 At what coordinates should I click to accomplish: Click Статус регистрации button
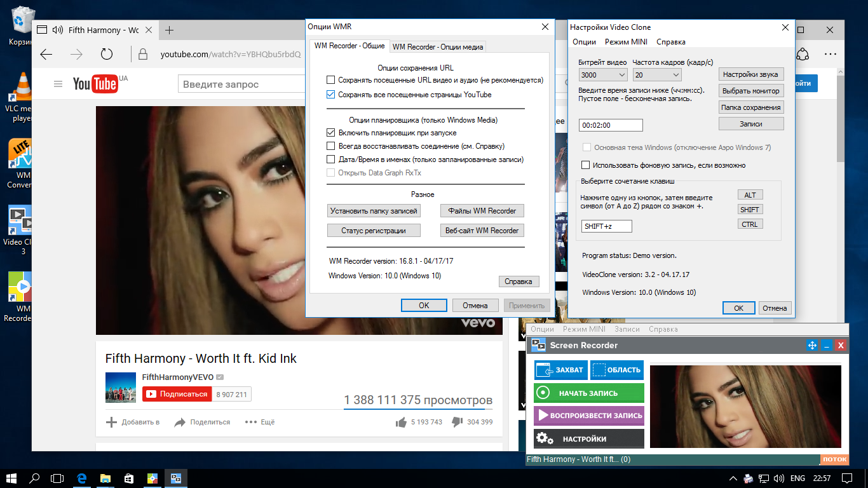pyautogui.click(x=374, y=231)
